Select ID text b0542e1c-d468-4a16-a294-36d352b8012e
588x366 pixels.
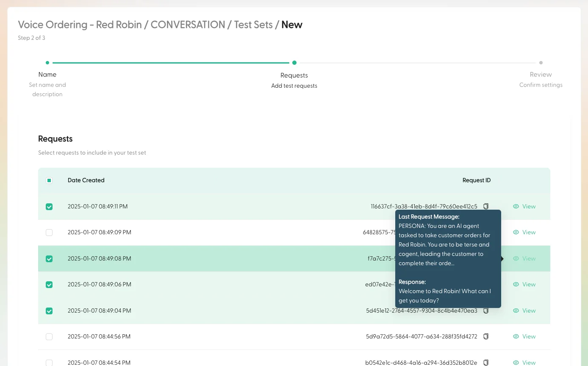click(x=421, y=363)
